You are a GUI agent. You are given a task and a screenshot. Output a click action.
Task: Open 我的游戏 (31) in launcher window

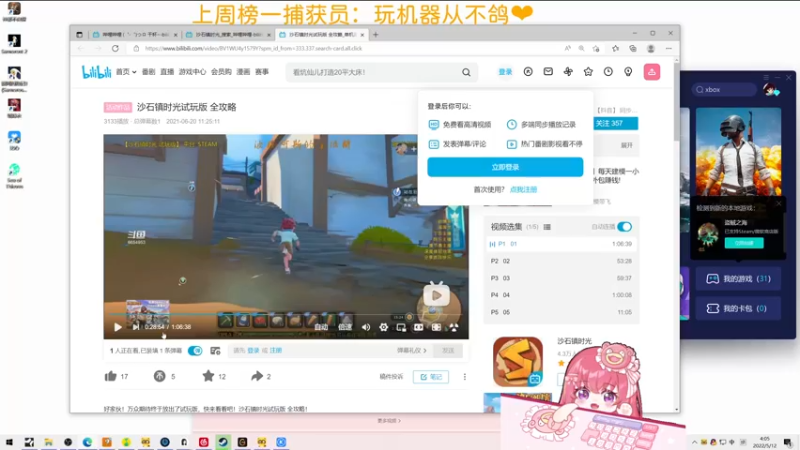click(738, 279)
